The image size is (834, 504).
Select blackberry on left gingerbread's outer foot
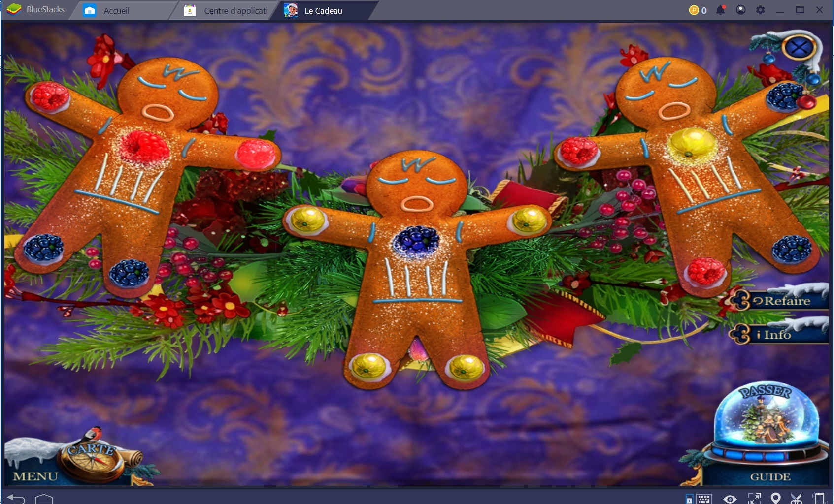(x=43, y=248)
